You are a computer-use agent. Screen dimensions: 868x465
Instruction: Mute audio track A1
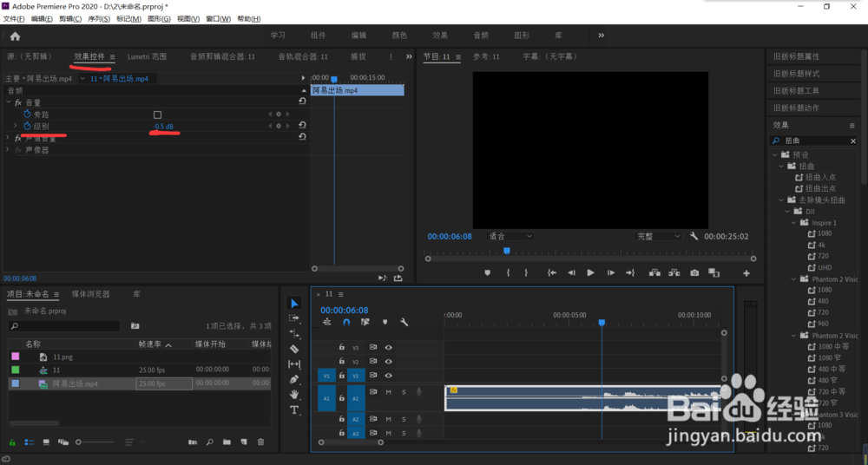389,392
